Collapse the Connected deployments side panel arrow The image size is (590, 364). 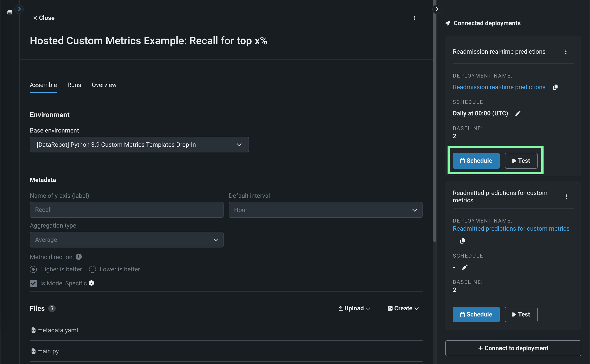(x=437, y=9)
